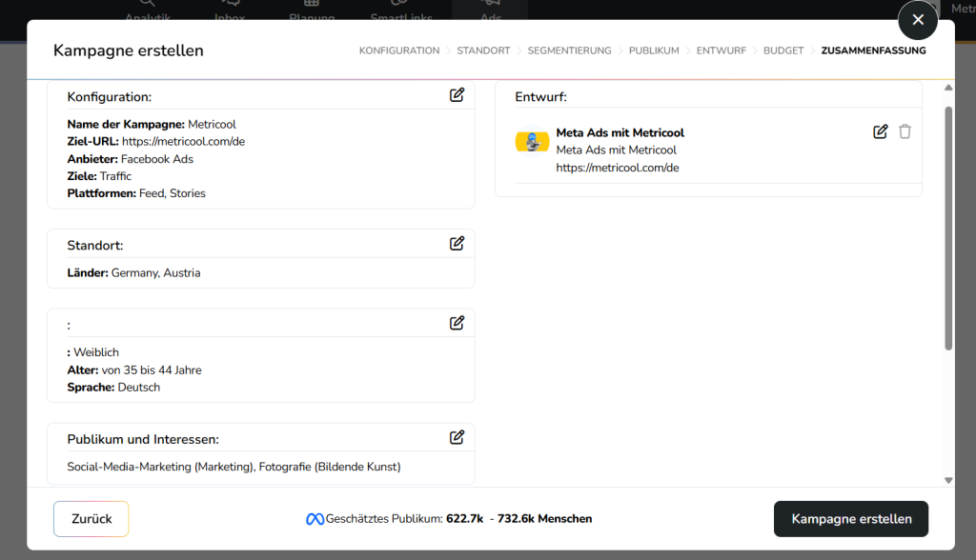Click the text Länder: Germany, Austria
976x560 pixels.
[x=133, y=272]
